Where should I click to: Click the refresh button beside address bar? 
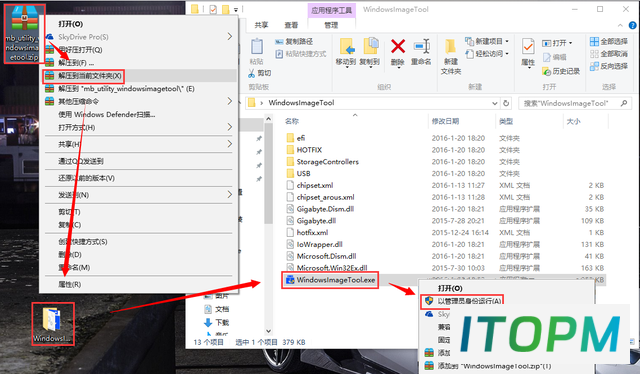click(x=506, y=103)
